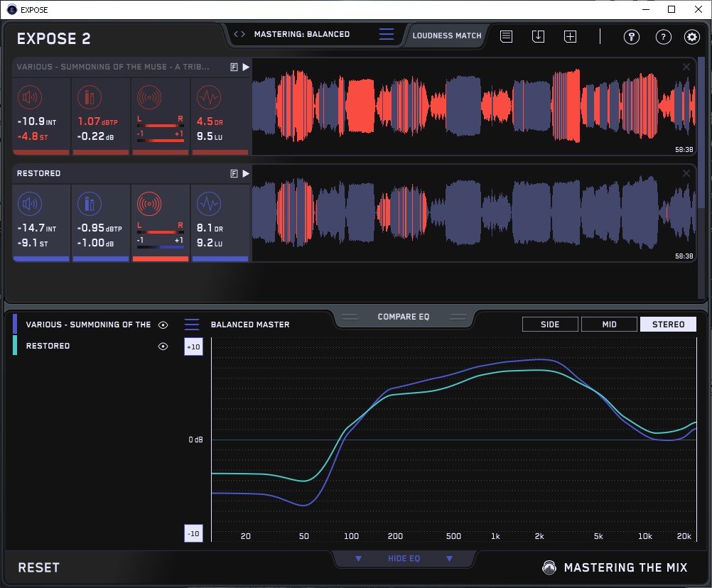This screenshot has width=712, height=588.
Task: Click the true peak icon on RESTORED track
Action: click(90, 204)
